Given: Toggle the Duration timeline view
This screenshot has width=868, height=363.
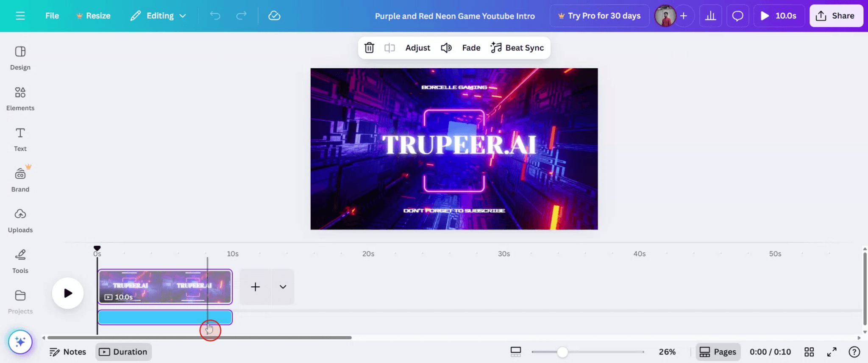Looking at the screenshot, I should 123,352.
